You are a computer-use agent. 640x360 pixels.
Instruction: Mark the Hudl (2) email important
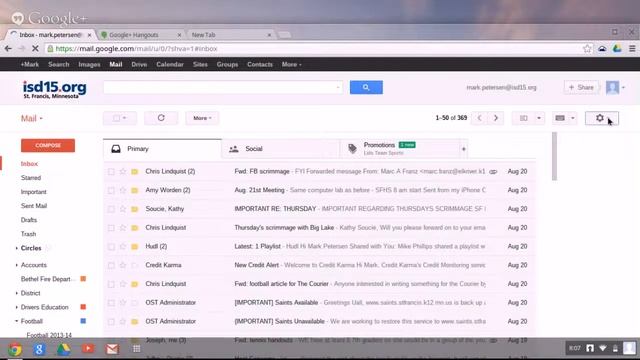pos(135,247)
